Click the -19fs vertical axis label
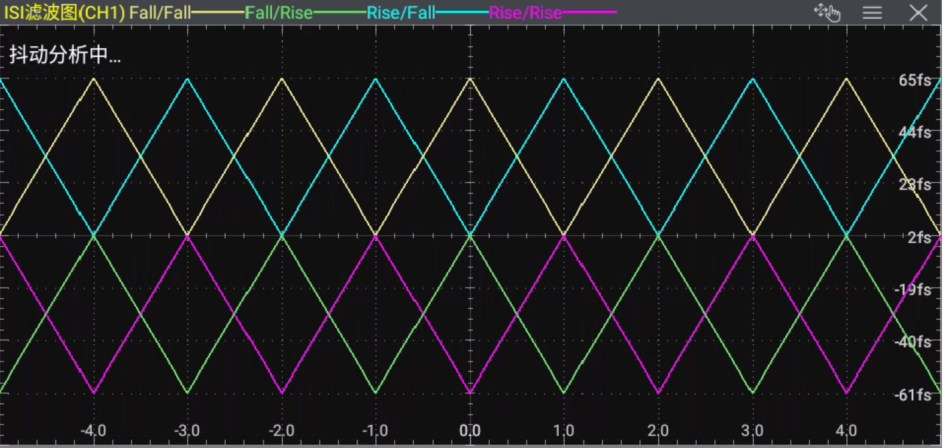Viewport: 944px width, 448px height. coord(913,290)
